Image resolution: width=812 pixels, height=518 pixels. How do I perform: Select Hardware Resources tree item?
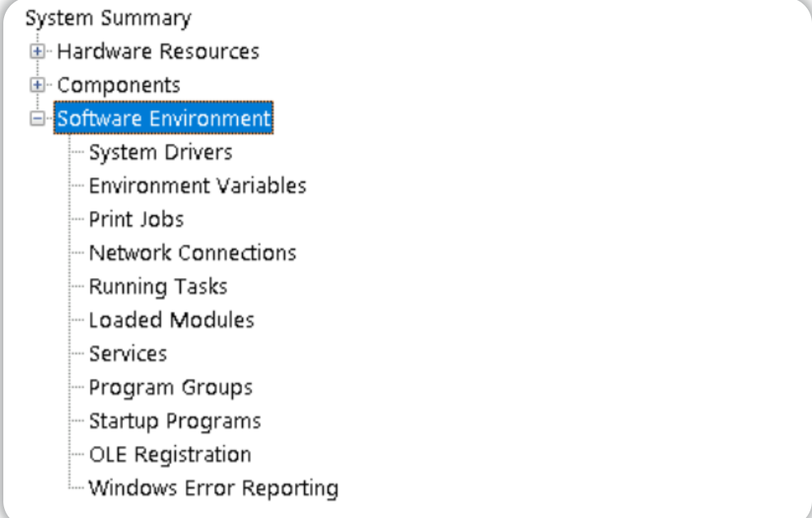[158, 51]
